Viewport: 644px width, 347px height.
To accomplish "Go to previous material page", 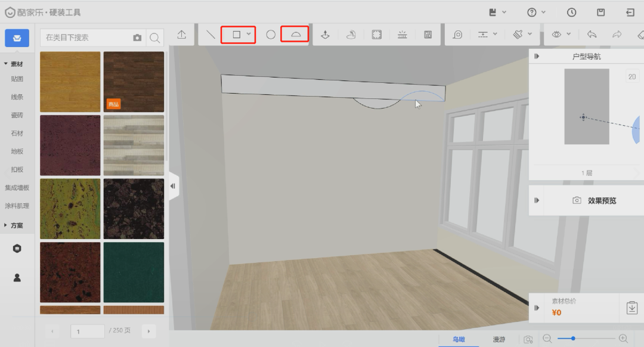I will (52, 331).
